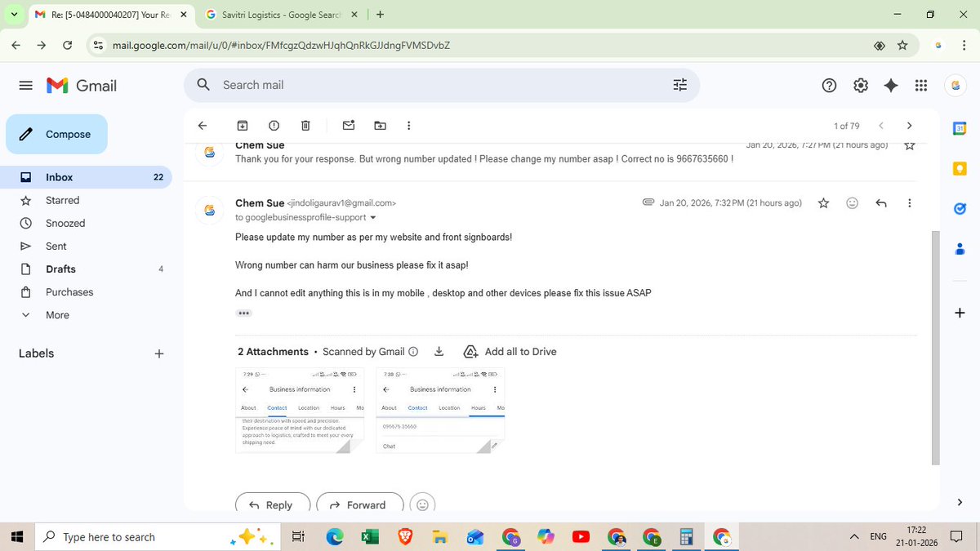Go back to inbox arrow

click(x=203, y=126)
